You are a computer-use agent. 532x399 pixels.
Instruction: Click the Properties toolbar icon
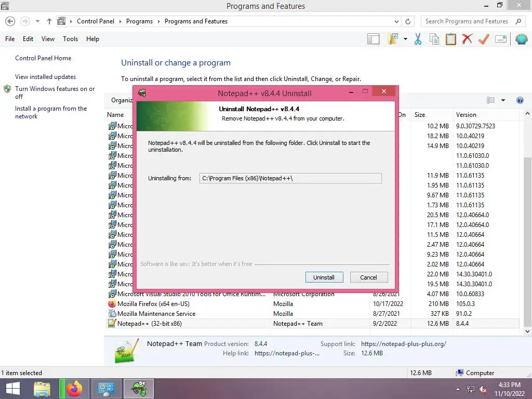[501, 39]
